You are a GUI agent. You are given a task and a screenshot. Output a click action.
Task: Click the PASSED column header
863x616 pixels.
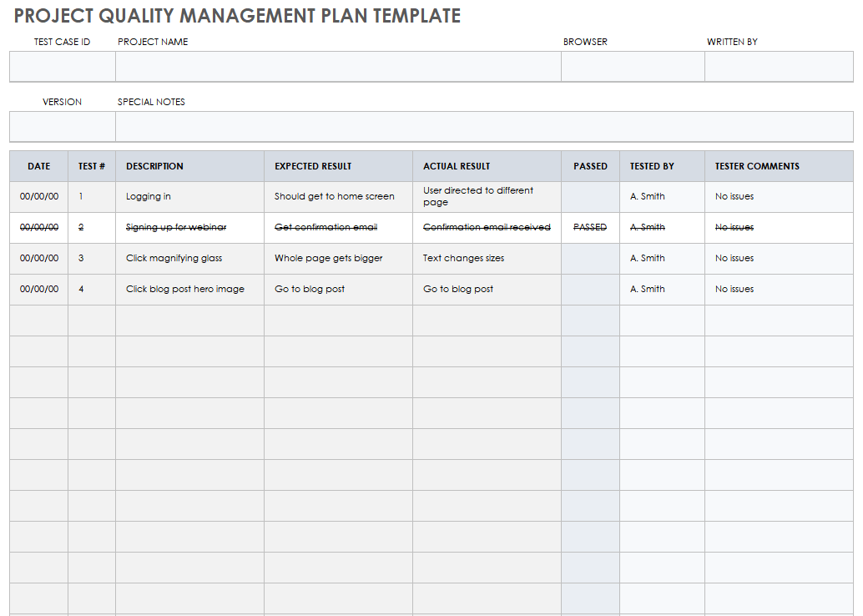pyautogui.click(x=590, y=166)
